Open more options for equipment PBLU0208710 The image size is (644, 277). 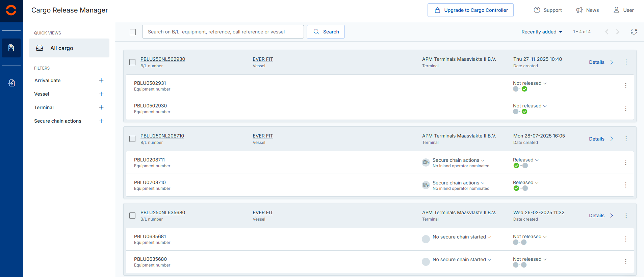click(626, 185)
